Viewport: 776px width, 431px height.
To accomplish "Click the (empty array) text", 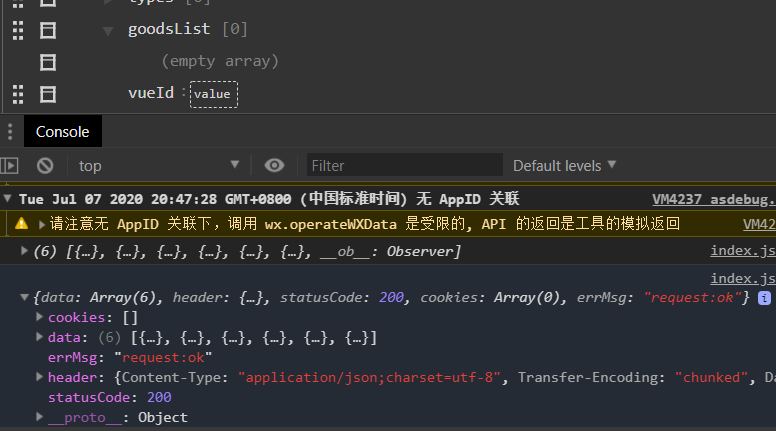I will (220, 61).
